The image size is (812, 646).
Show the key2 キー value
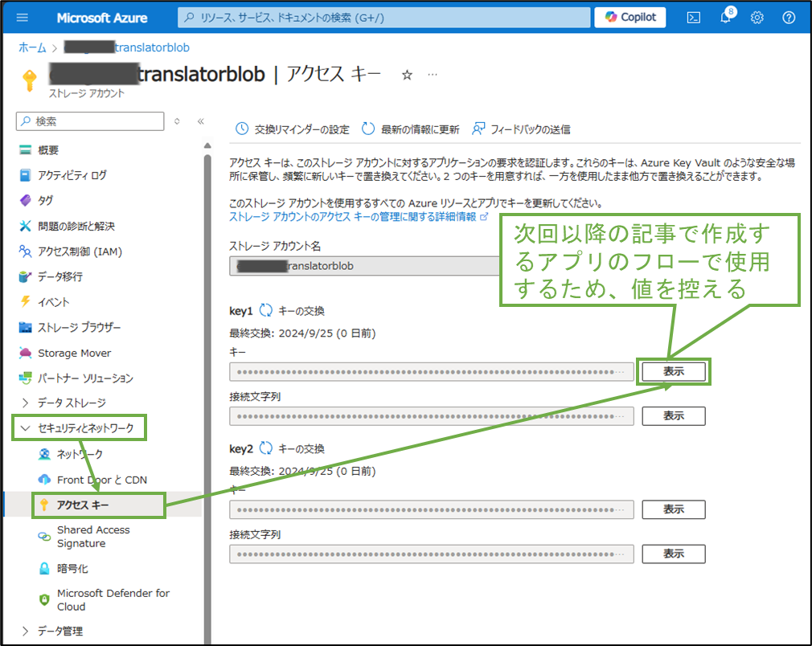673,509
